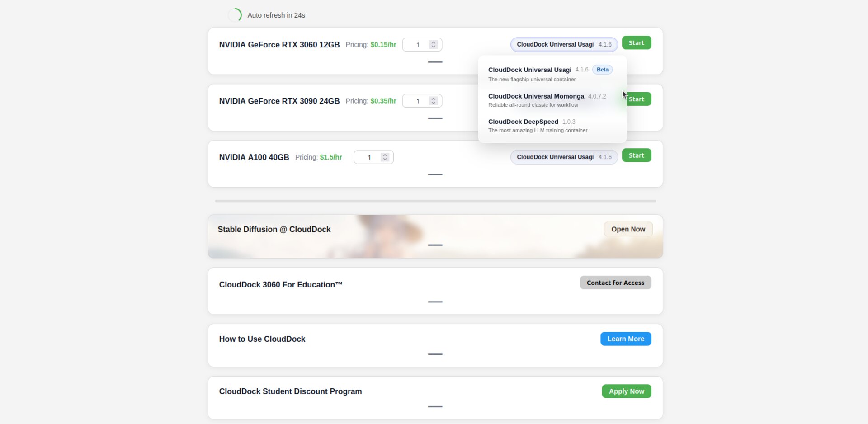The height and width of the screenshot is (424, 868).
Task: Start the NVIDIA A100 40GB instance
Action: [x=636, y=155]
